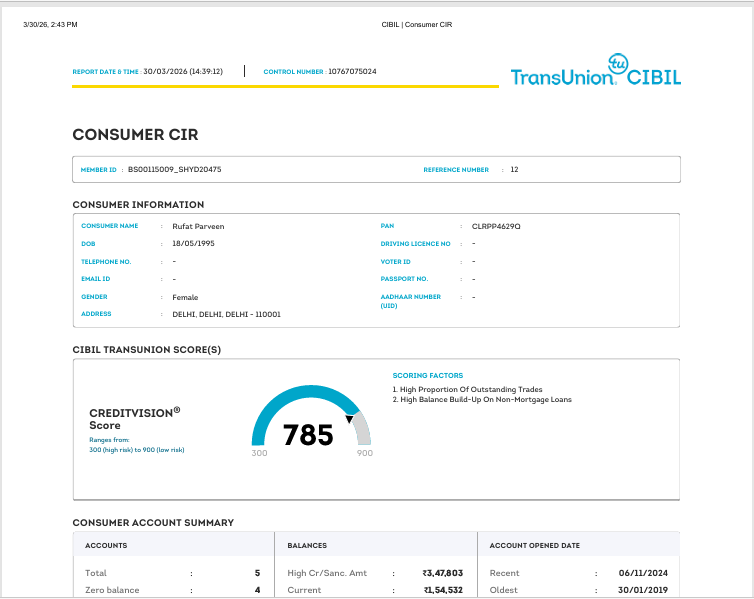Click the address DELHI, DELHI, DELHI - 110001
This screenshot has height=599, width=754.
click(226, 314)
